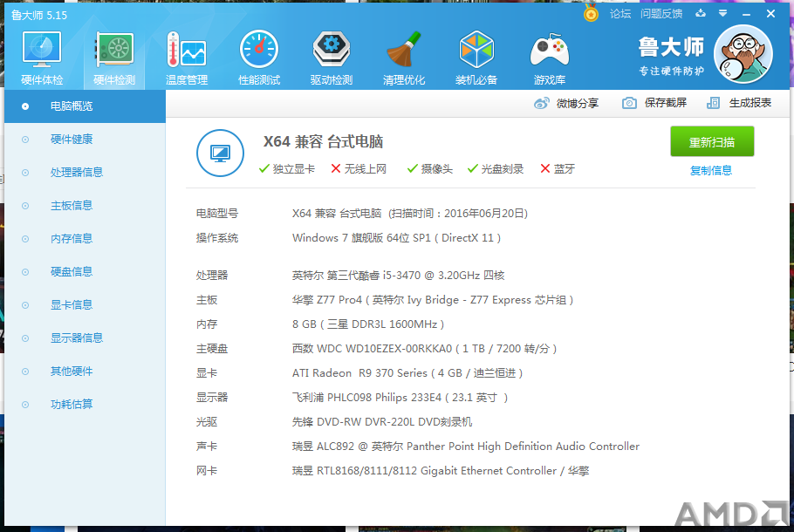Open 问题反馈 feedback link
This screenshot has width=794, height=532.
[661, 14]
